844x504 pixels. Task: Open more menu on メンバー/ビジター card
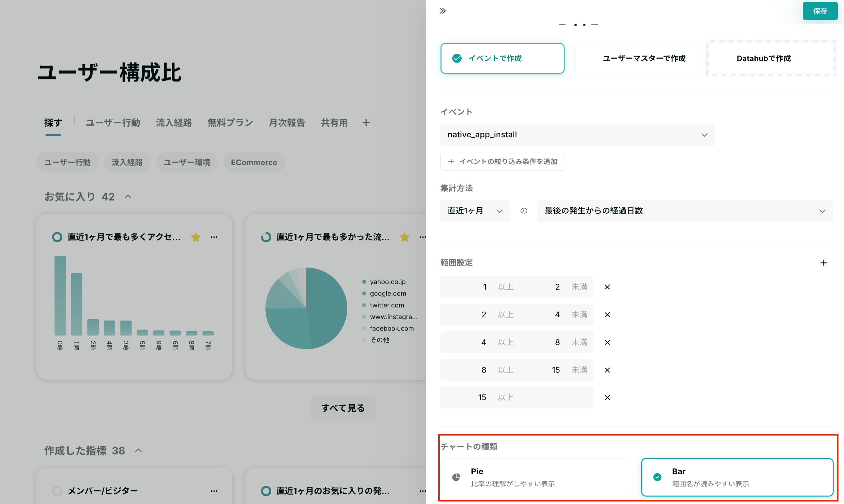[x=214, y=491]
